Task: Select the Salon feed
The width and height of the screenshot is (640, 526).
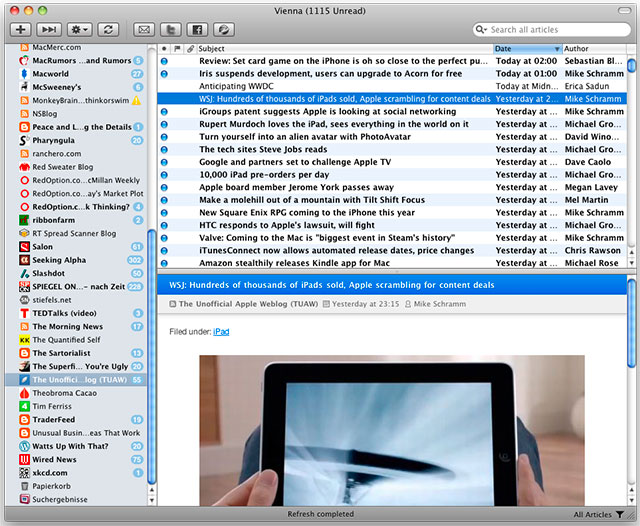Action: pyautogui.click(x=76, y=247)
